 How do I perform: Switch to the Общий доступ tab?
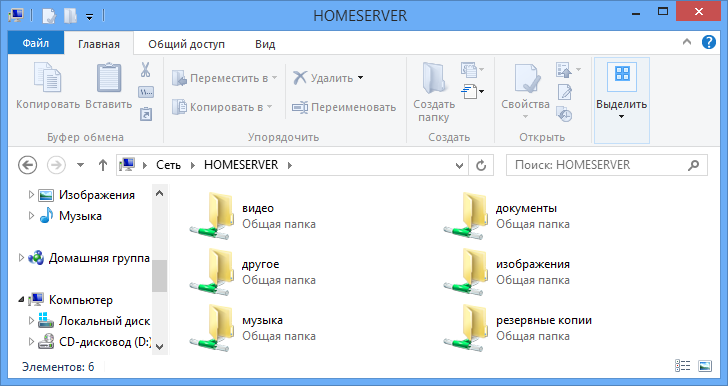pos(186,44)
